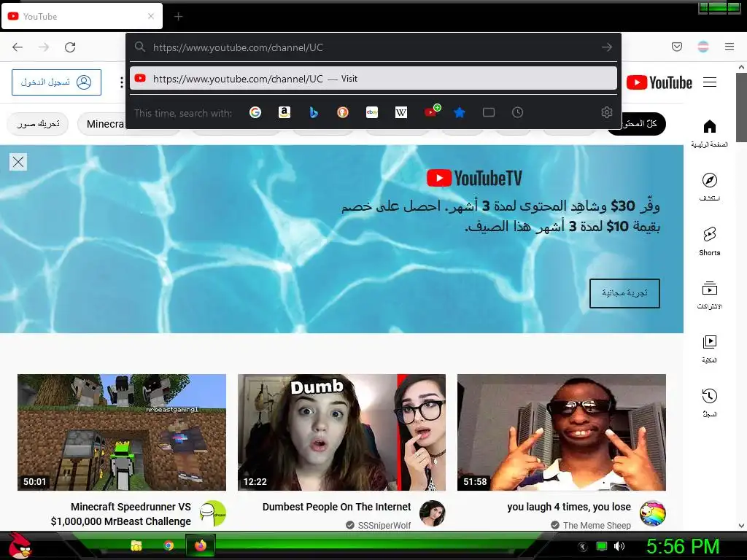Click the Go arrow in the address bar

[606, 47]
